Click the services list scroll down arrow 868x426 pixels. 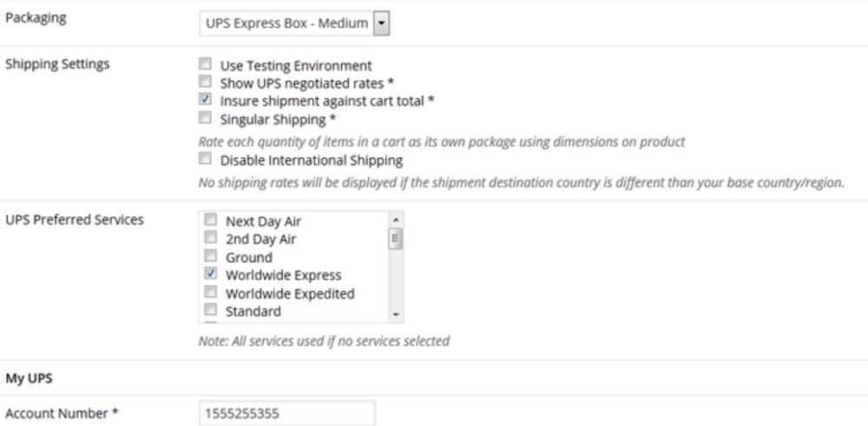396,314
